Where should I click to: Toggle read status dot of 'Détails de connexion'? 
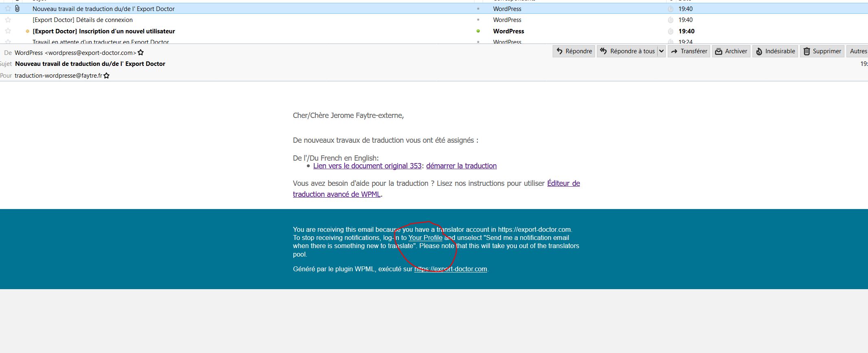(478, 20)
